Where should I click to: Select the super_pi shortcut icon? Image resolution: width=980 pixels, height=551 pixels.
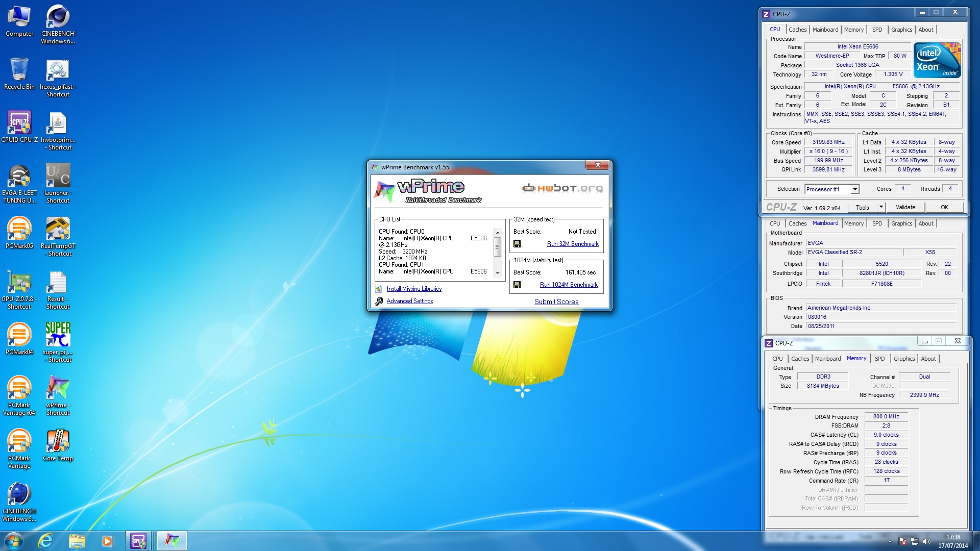point(58,343)
